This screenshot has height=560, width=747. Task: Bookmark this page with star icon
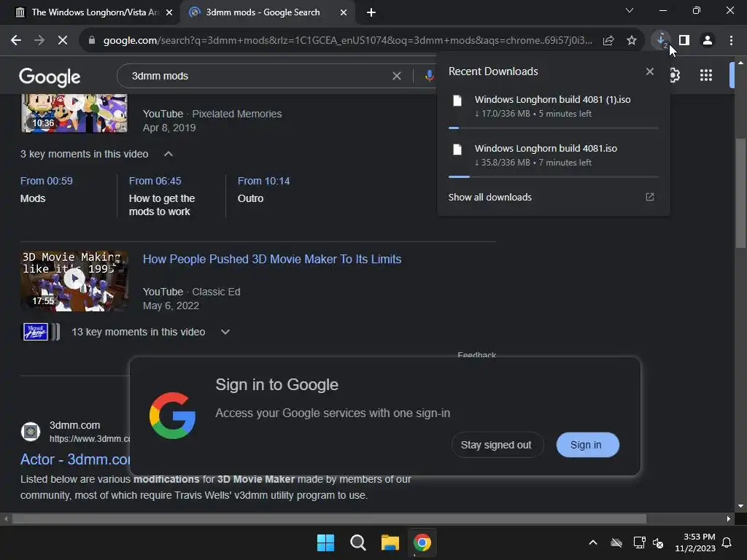632,41
